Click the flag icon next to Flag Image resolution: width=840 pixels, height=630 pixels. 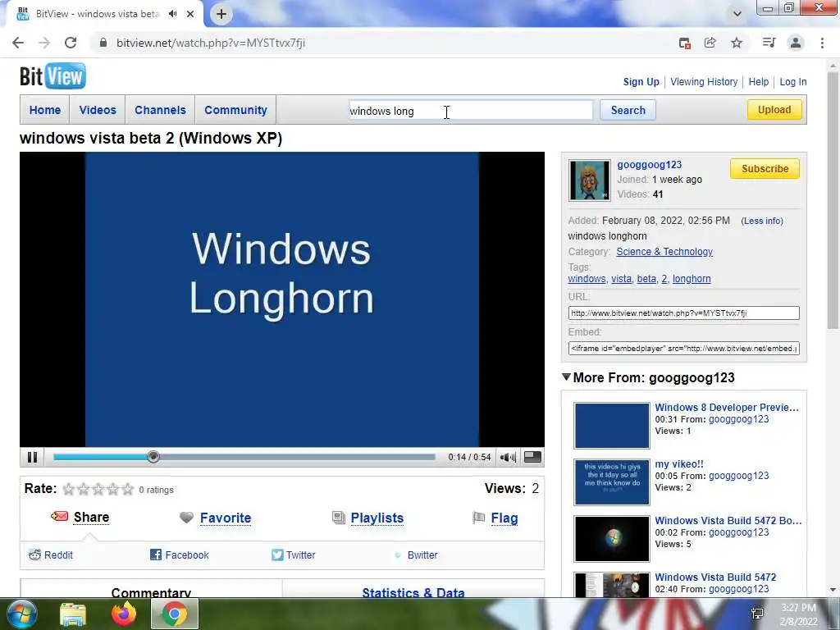point(478,518)
